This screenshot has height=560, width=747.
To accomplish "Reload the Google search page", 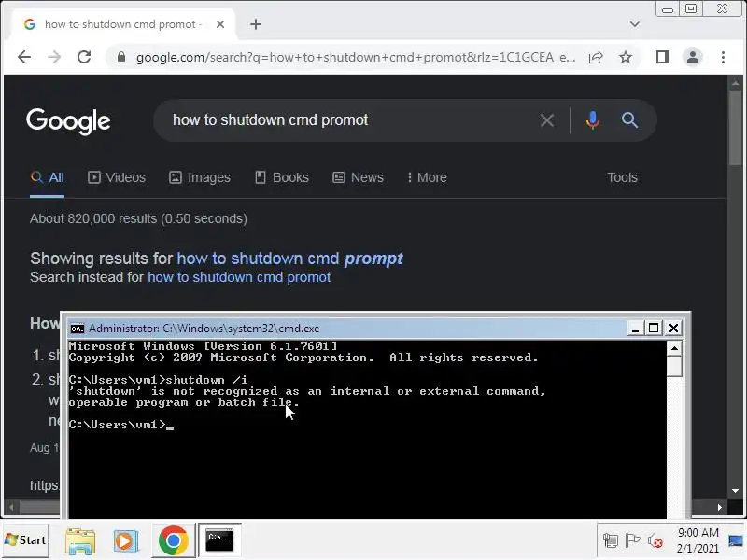I will tap(84, 58).
